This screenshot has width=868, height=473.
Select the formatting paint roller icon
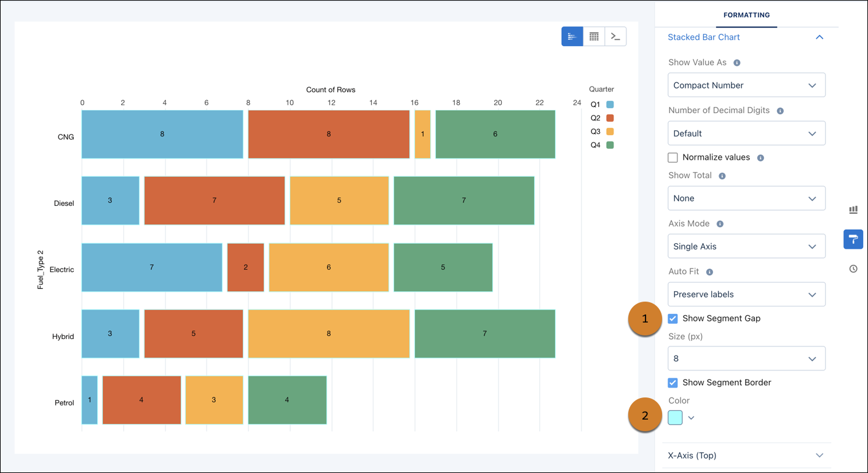coord(853,239)
